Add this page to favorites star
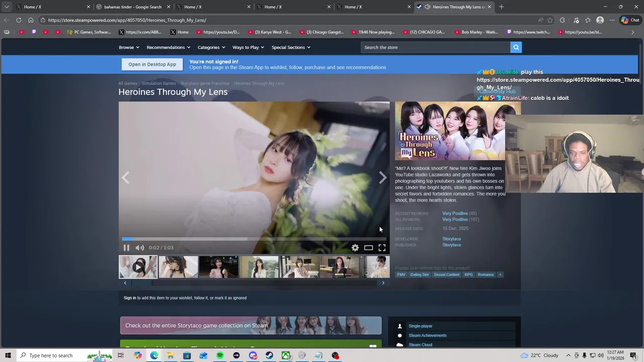644x362 pixels. [x=550, y=20]
